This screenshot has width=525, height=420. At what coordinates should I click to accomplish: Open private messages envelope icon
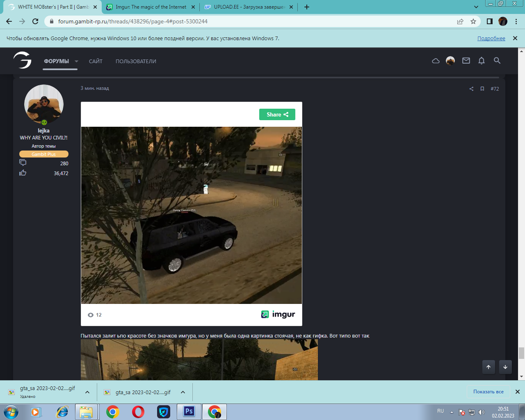466,61
